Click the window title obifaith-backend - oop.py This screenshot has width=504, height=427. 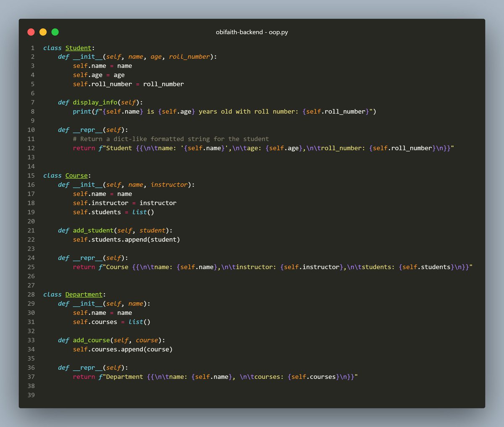(x=252, y=32)
